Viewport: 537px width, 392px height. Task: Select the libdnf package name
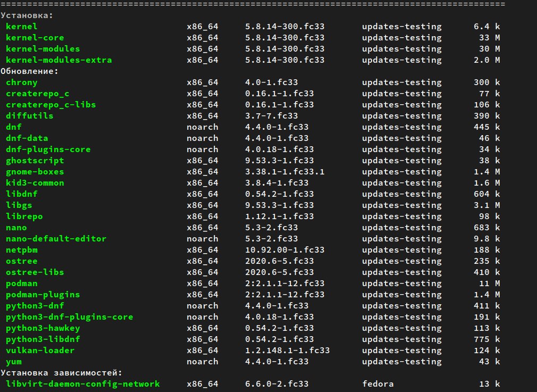[x=22, y=194]
